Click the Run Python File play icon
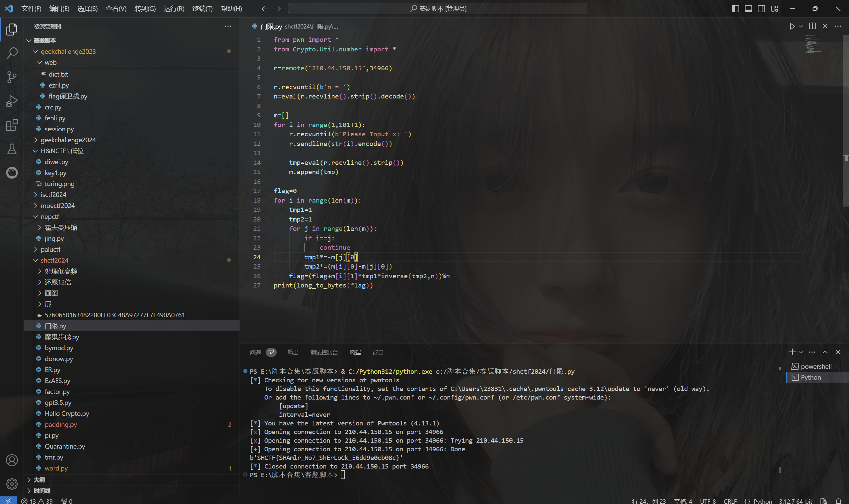 (x=792, y=27)
